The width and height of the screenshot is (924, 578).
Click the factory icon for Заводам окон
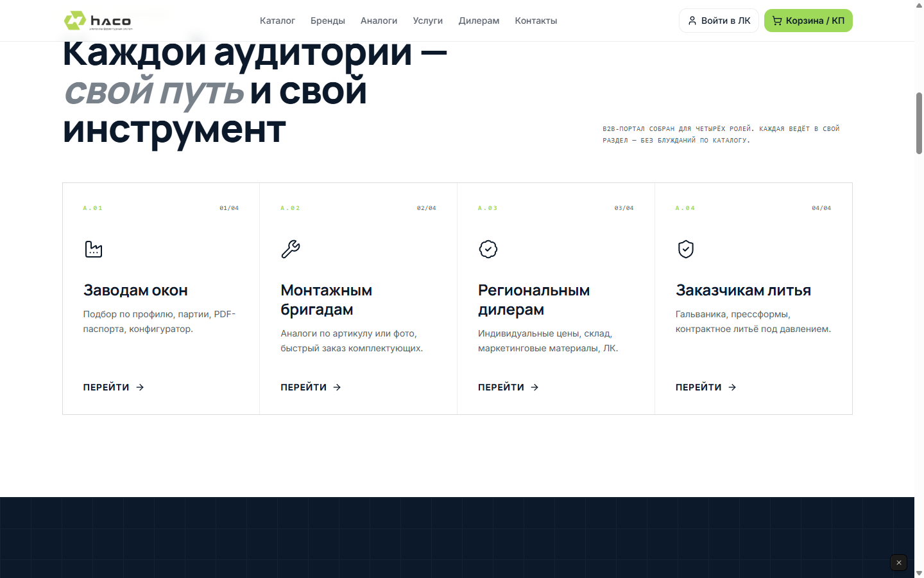coord(94,249)
